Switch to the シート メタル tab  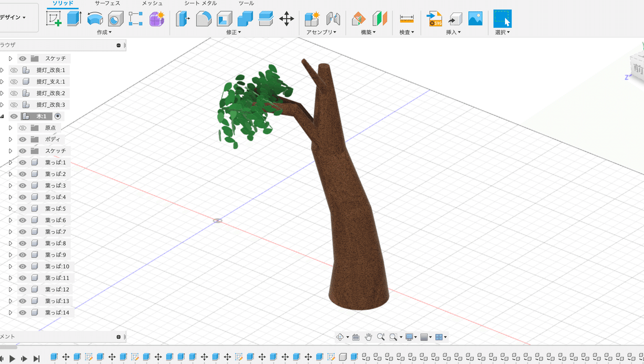click(x=201, y=4)
